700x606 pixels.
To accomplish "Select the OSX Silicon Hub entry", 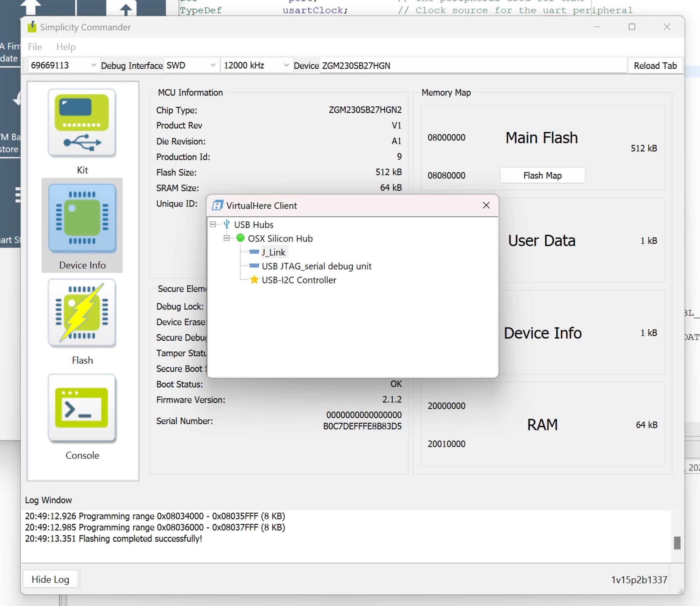I will point(280,238).
